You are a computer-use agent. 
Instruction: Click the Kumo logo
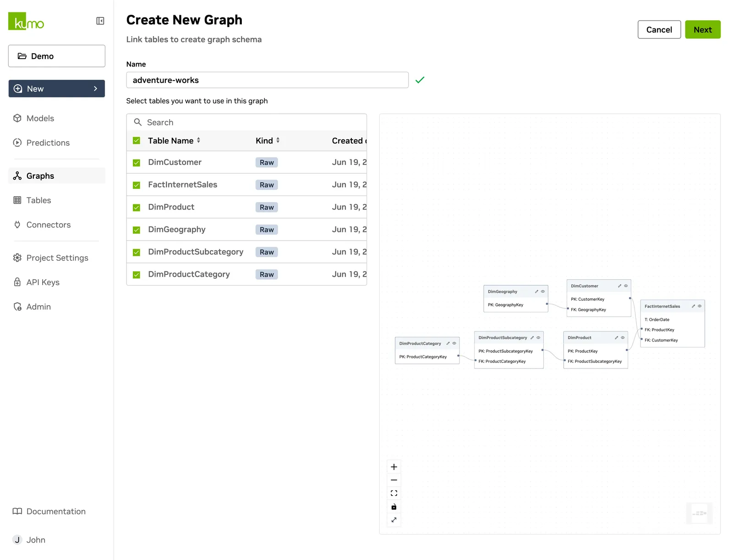coord(26,21)
